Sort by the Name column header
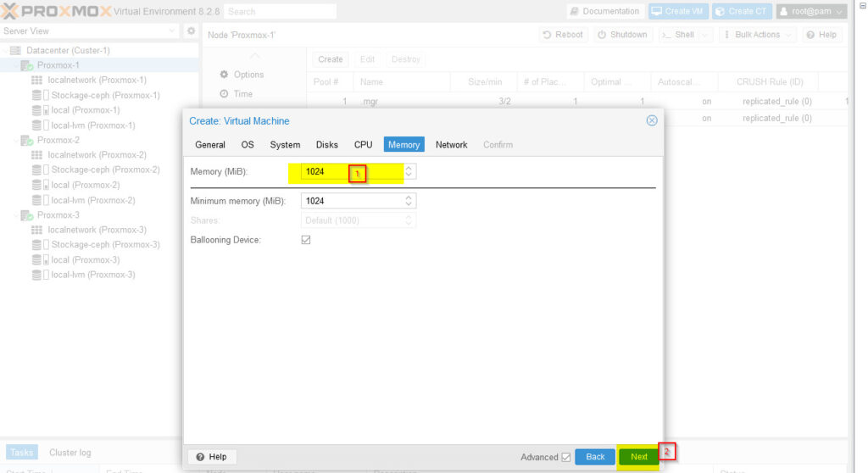 (x=402, y=82)
